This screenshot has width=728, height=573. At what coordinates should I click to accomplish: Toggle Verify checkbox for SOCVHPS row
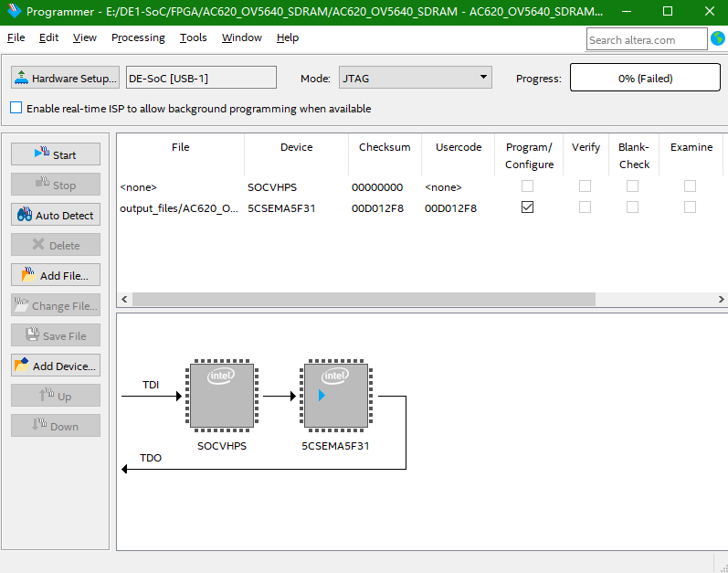click(x=585, y=186)
